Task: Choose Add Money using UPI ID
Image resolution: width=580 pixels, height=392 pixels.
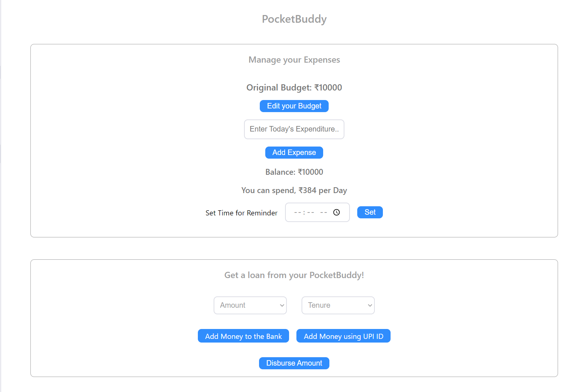Action: coord(343,336)
